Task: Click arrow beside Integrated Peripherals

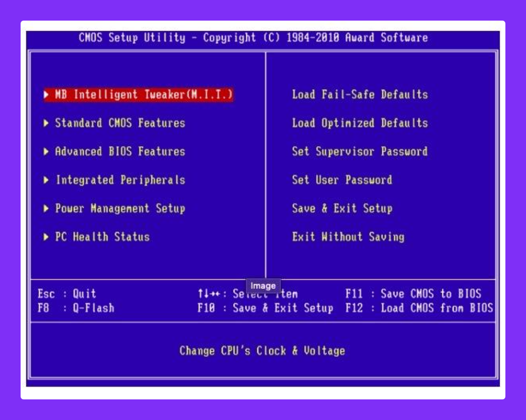Action: pyautogui.click(x=47, y=180)
